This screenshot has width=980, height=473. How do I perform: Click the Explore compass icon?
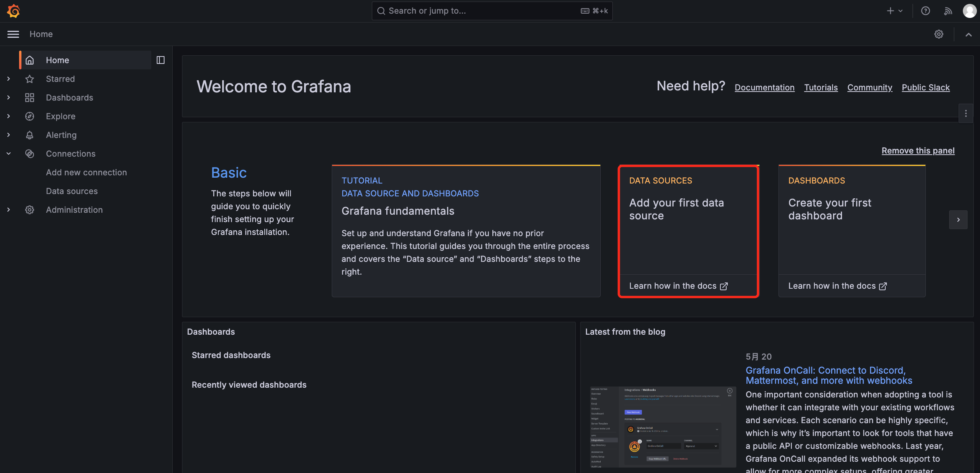30,116
